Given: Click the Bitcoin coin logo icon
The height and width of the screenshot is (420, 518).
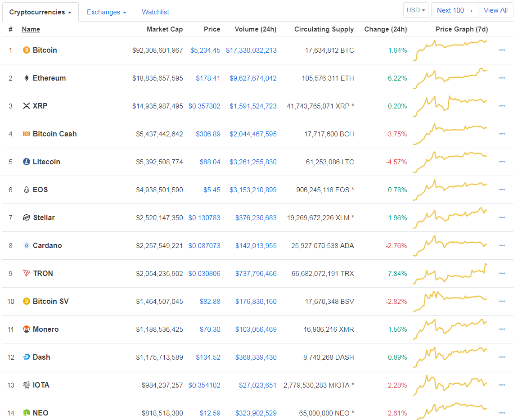Looking at the screenshot, I should (x=27, y=50).
